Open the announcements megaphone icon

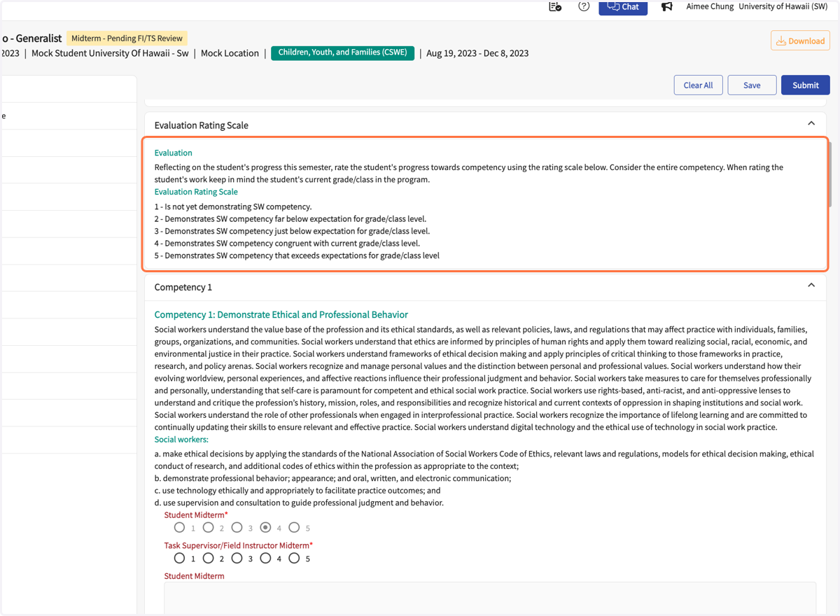pyautogui.click(x=666, y=6)
